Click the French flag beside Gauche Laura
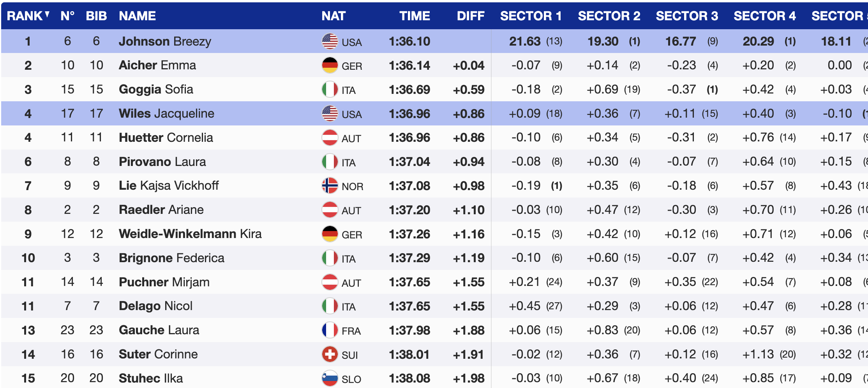The image size is (868, 388). click(330, 330)
